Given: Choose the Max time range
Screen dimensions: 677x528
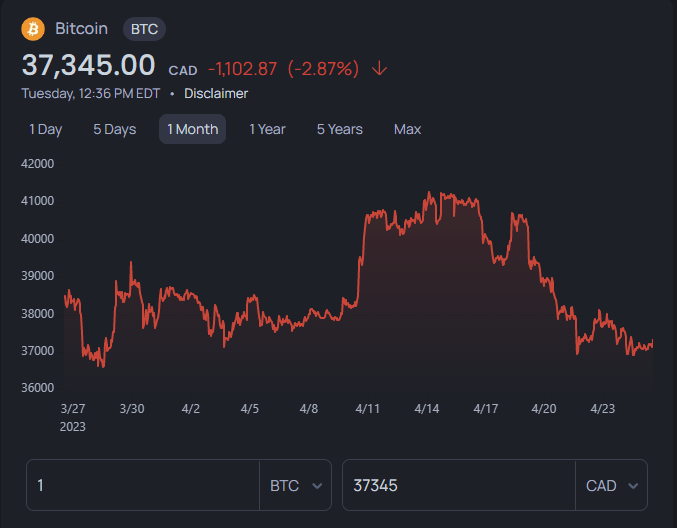Looking at the screenshot, I should pos(407,129).
